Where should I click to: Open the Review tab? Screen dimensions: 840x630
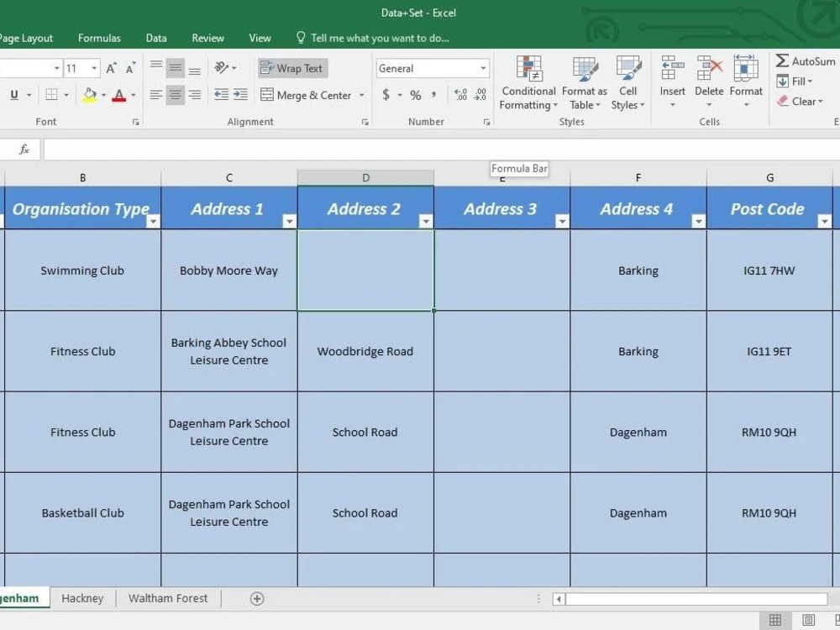[x=207, y=38]
